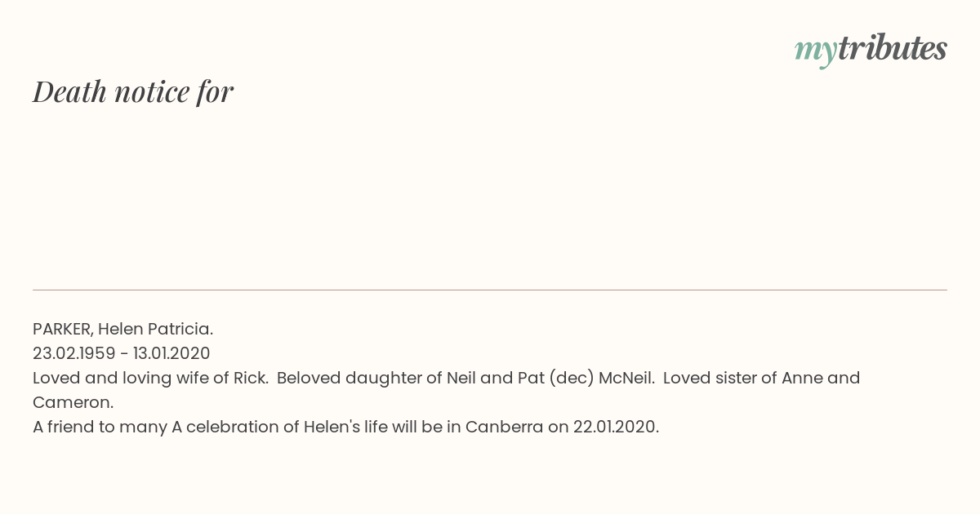Viewport: 980px width, 514px height.
Task: Click the surname "McNeil"
Action: [624, 378]
